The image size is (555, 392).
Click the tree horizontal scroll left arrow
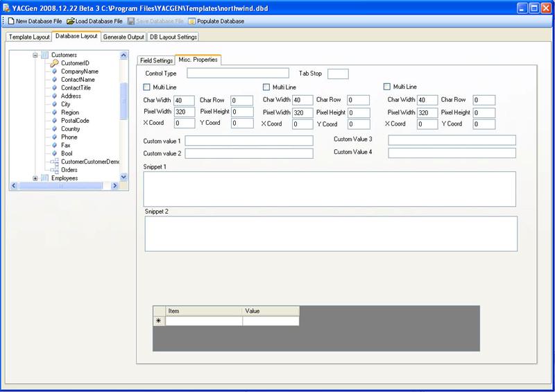pyautogui.click(x=14, y=185)
